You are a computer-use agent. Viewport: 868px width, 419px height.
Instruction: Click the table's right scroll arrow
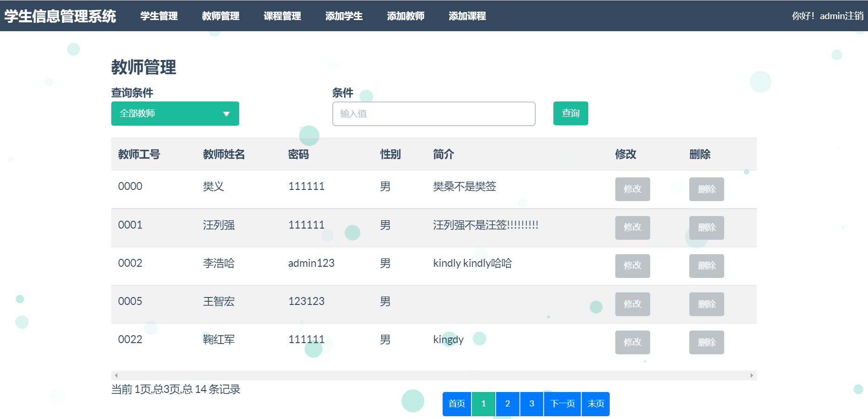pyautogui.click(x=751, y=375)
